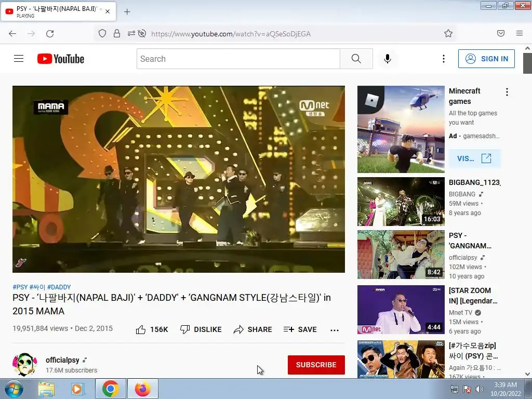Screen dimensions: 532x399
Task: Open PSY GANGNAM video thumbnail
Action: (401, 255)
